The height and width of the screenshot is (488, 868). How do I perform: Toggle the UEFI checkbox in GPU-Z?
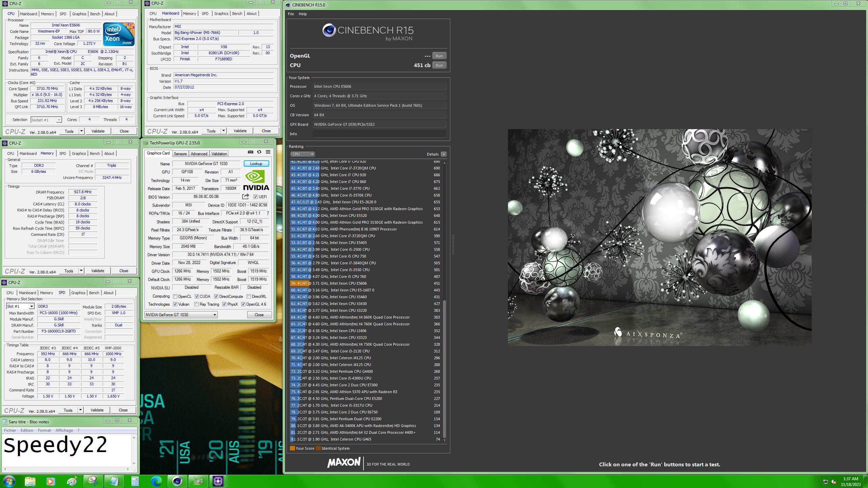tap(255, 197)
